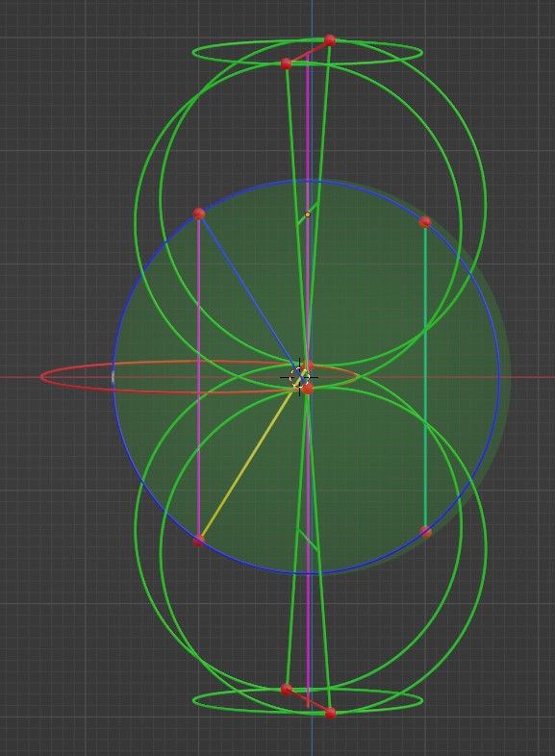This screenshot has height=756, width=555.
Task: Select the short red edge on the bottom green ellipse
Action: coord(308,701)
